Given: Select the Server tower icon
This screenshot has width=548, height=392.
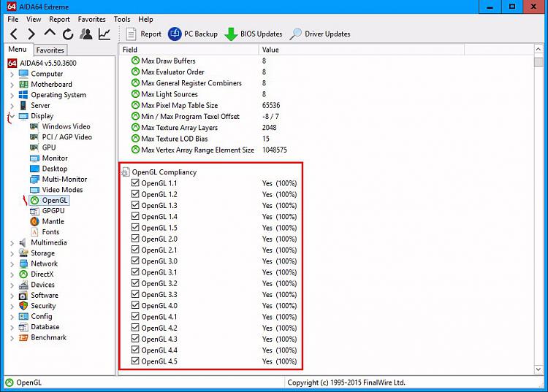Looking at the screenshot, I should tap(23, 105).
